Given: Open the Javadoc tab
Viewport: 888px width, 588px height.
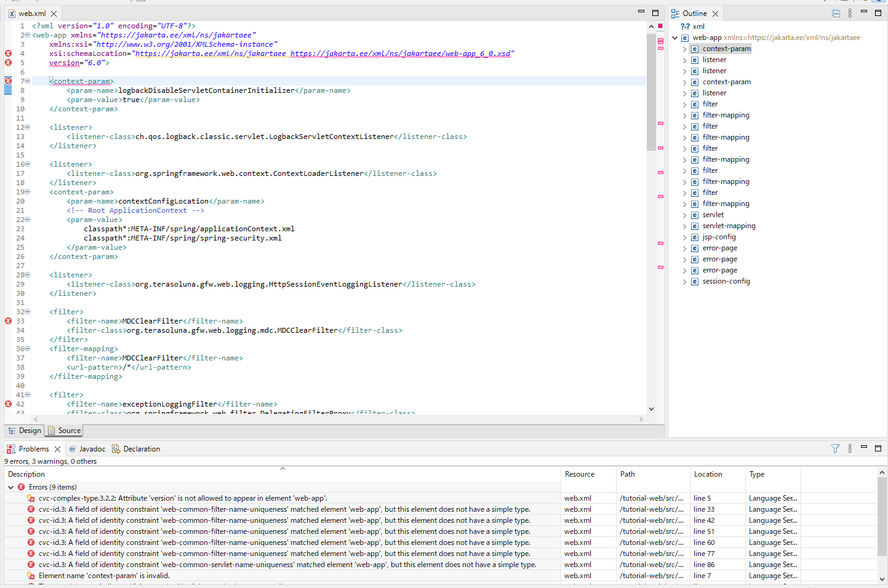Looking at the screenshot, I should point(87,449).
